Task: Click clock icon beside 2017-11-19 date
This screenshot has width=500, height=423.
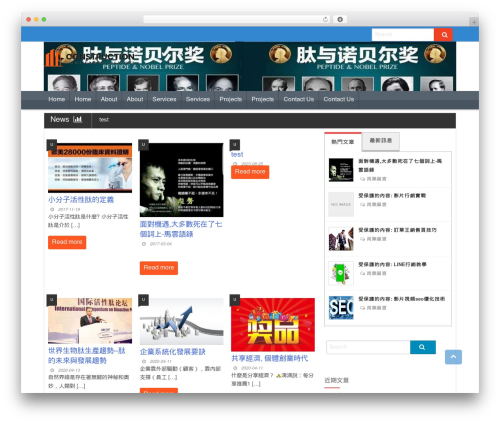Action: [x=52, y=210]
